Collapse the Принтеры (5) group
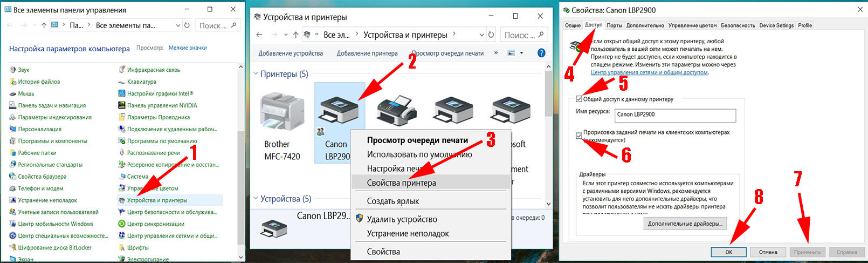Screen dimensions: 868x263 point(256,74)
